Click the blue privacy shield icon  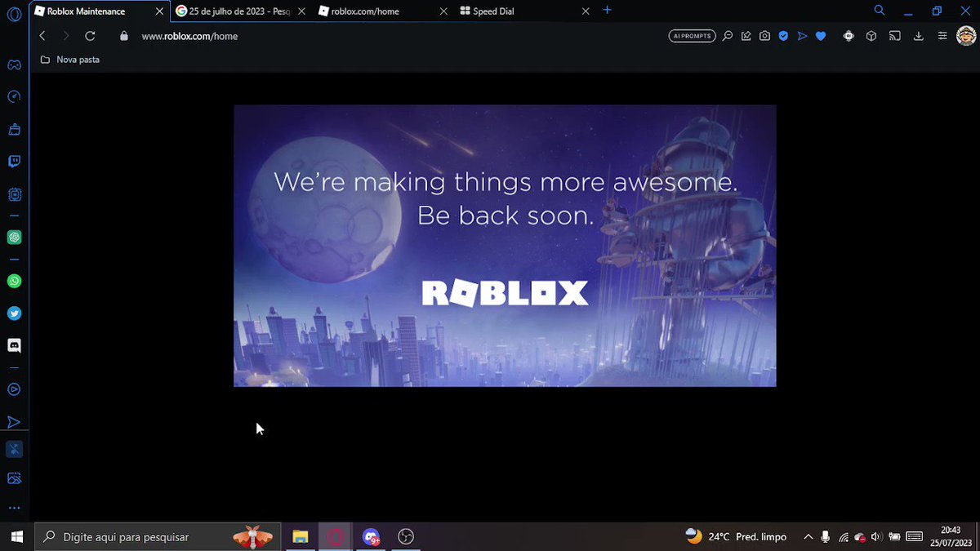point(783,36)
